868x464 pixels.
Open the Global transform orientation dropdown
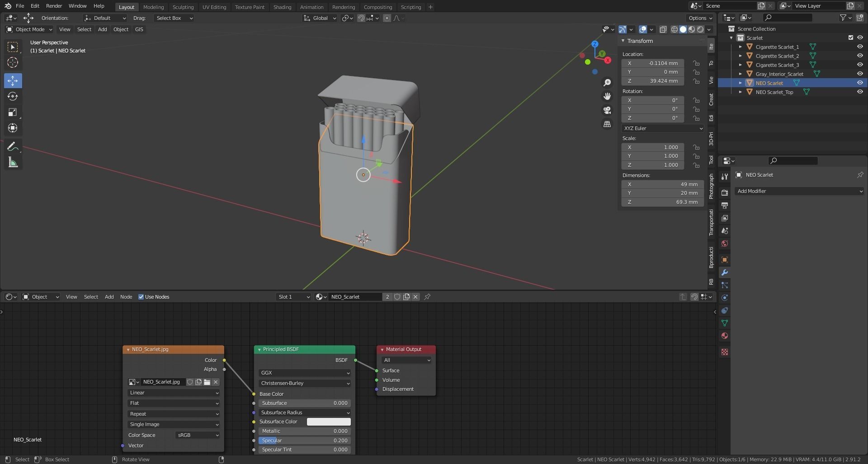(x=320, y=18)
